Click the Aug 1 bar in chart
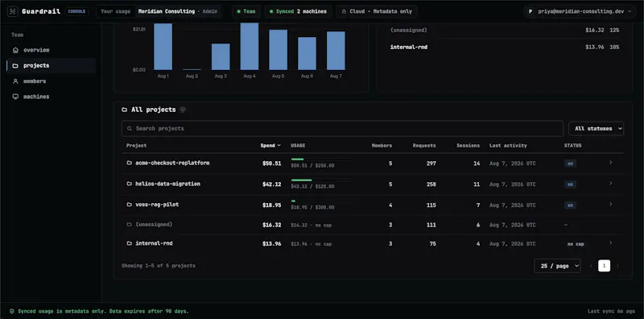The image size is (644, 319). [163, 47]
